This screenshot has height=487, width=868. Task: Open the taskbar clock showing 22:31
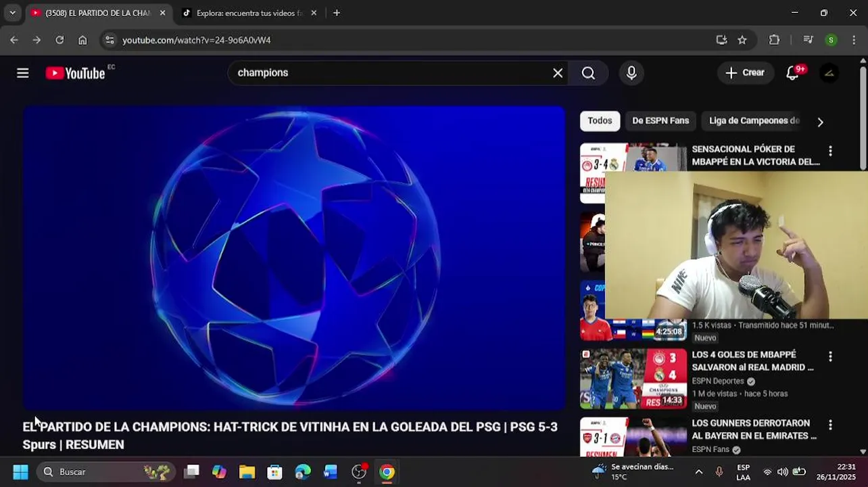pos(836,471)
